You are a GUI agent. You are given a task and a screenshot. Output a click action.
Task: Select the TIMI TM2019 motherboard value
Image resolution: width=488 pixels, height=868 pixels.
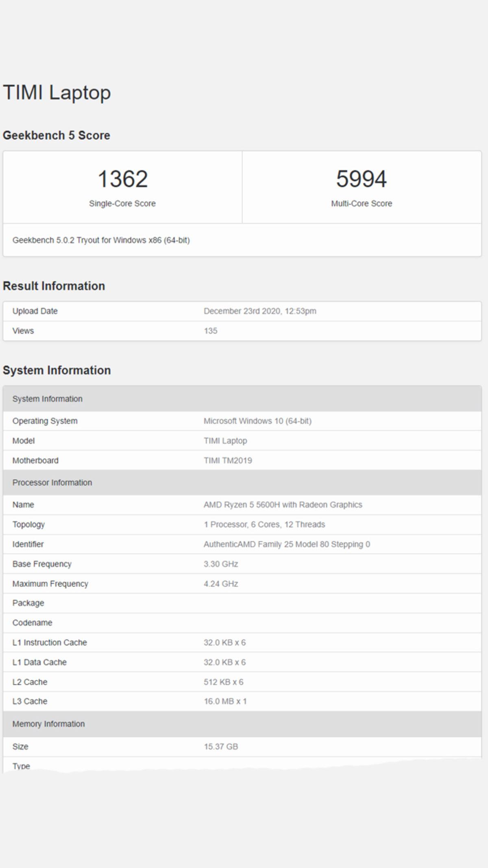(x=228, y=460)
